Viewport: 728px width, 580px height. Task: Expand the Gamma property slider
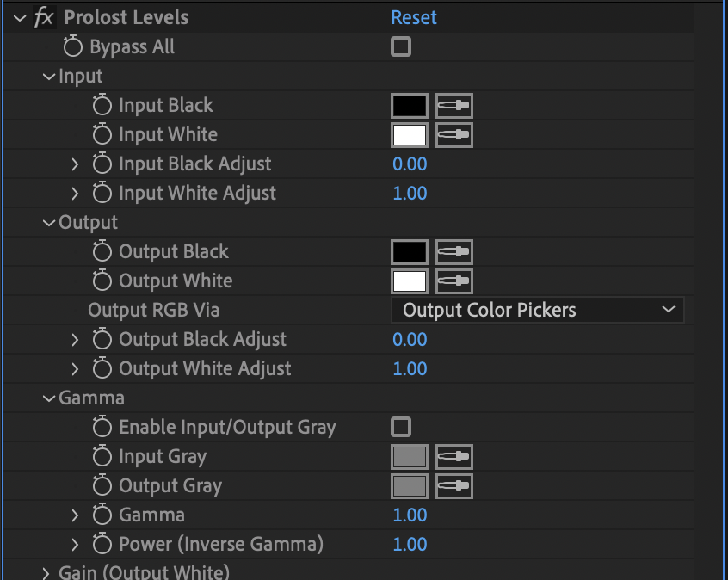point(75,515)
